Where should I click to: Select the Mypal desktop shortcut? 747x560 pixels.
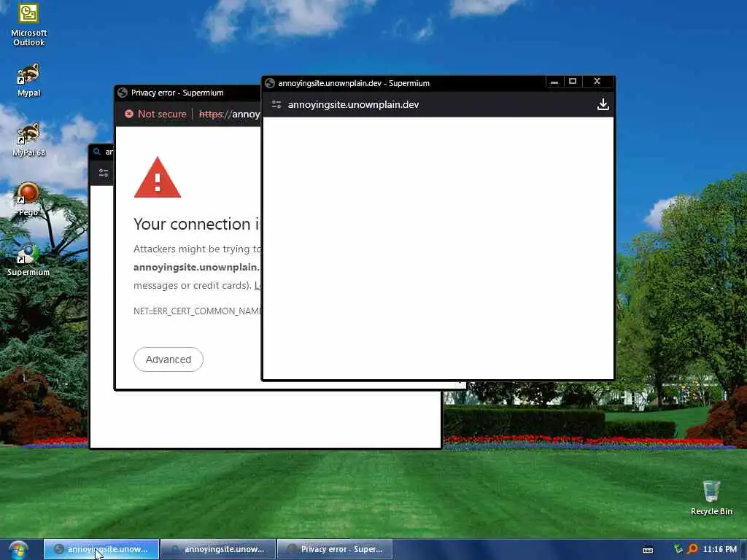[x=28, y=80]
